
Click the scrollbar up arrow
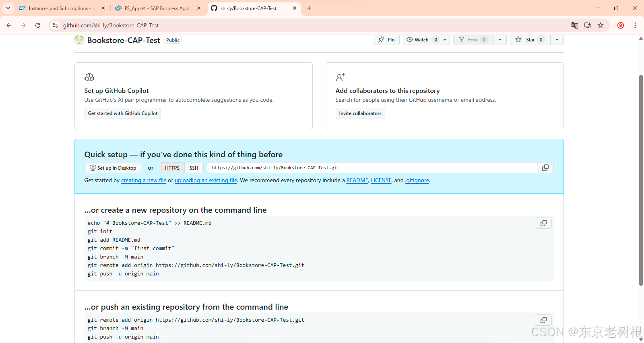click(641, 39)
